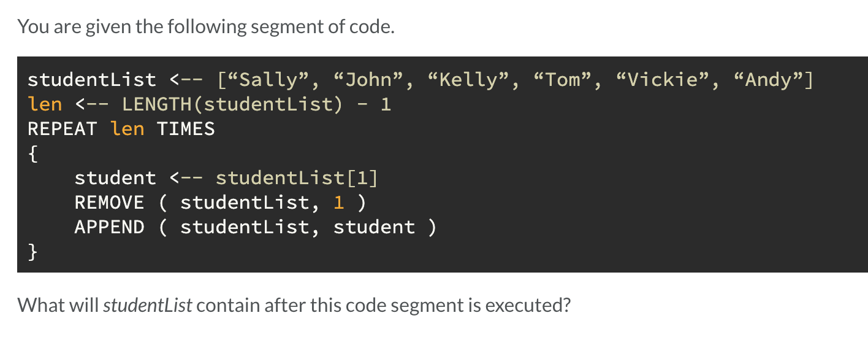
Task: Select the student argument inside APPEND
Action: pos(375,227)
